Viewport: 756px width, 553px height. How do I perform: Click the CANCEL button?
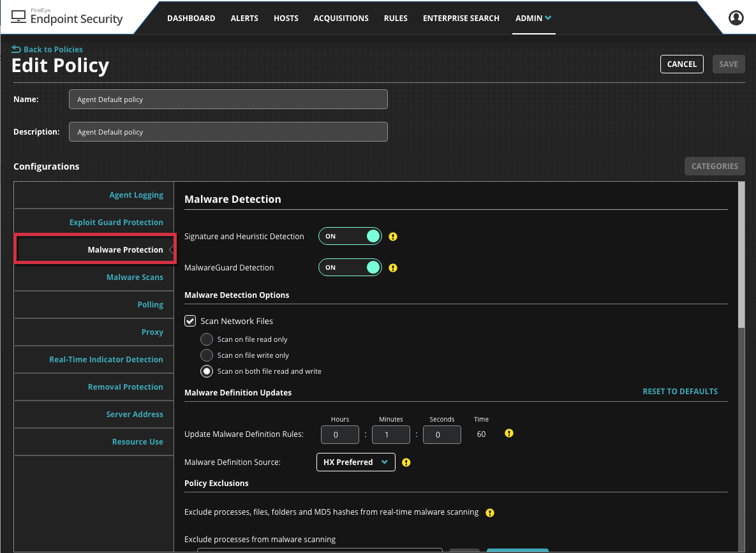tap(682, 64)
